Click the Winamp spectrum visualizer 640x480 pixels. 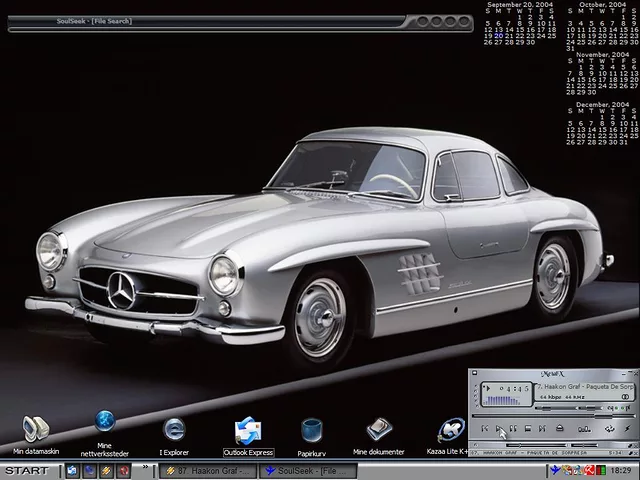coord(502,400)
